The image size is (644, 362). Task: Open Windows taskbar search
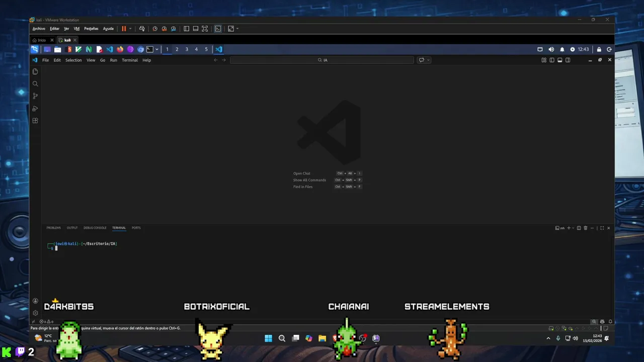[x=282, y=338]
